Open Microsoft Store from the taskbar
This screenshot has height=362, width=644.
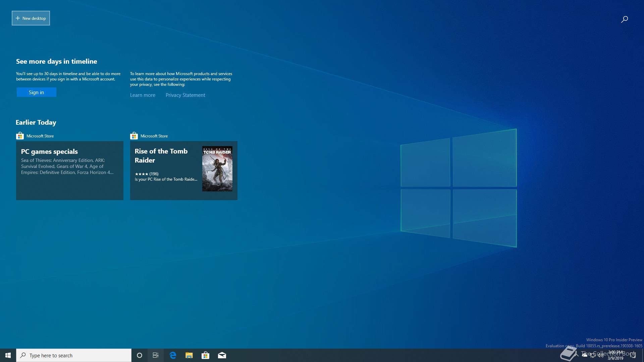pos(205,355)
